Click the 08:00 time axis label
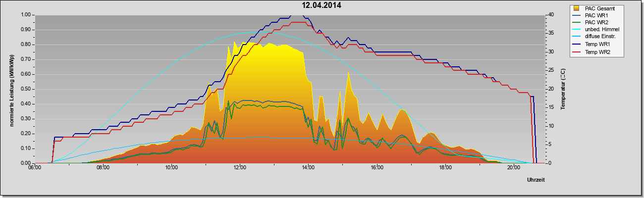This screenshot has height=198, width=644. pos(103,167)
